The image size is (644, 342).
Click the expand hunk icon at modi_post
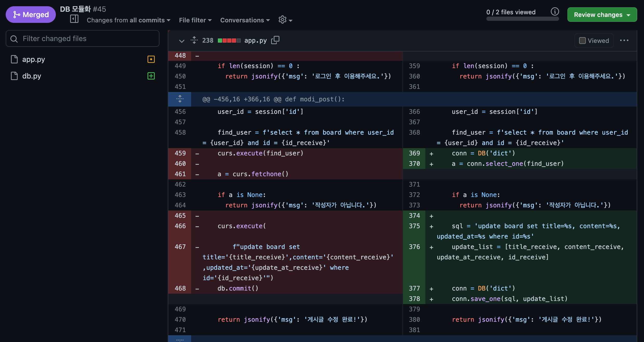point(180,99)
